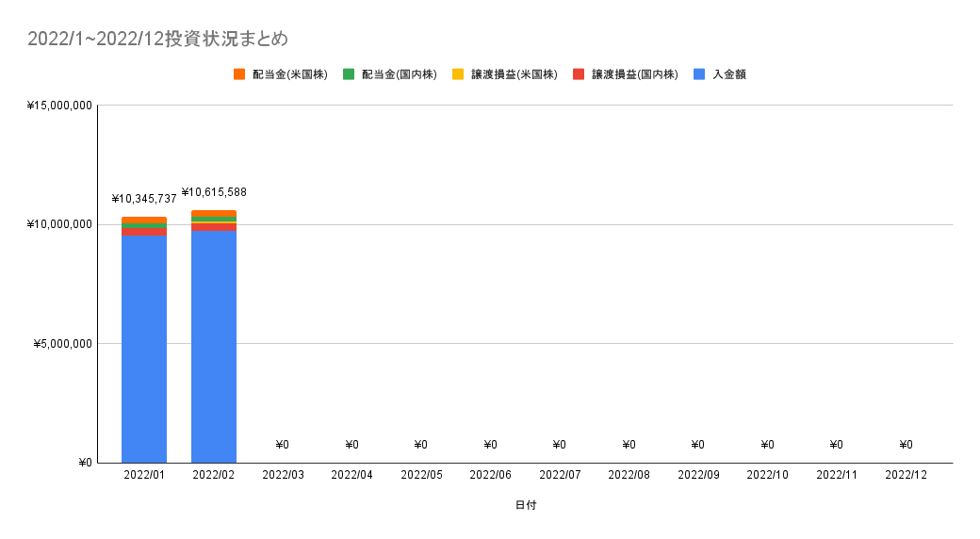980x539 pixels.
Task: Click the orange 配当金(米国株) legend swatch
Action: [x=239, y=74]
